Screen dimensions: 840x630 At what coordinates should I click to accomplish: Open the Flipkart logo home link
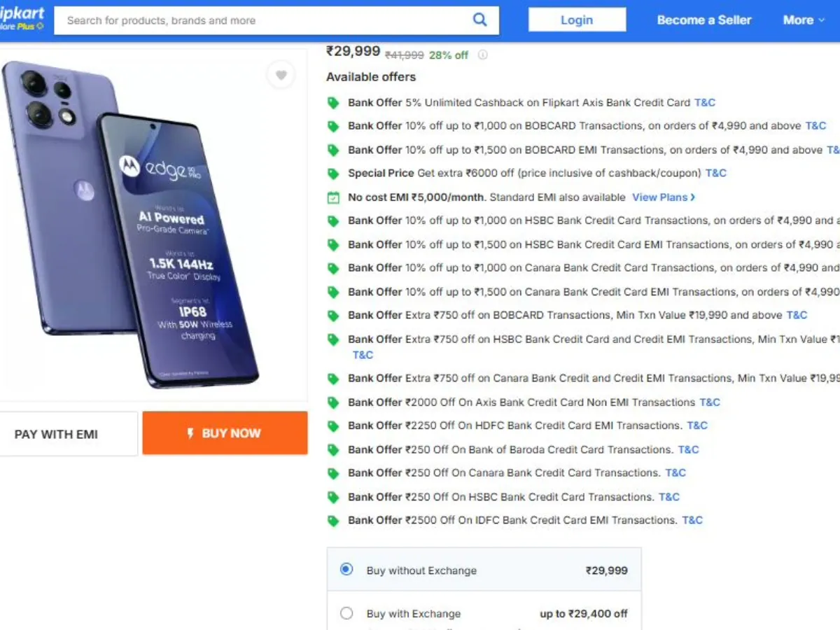pos(22,20)
